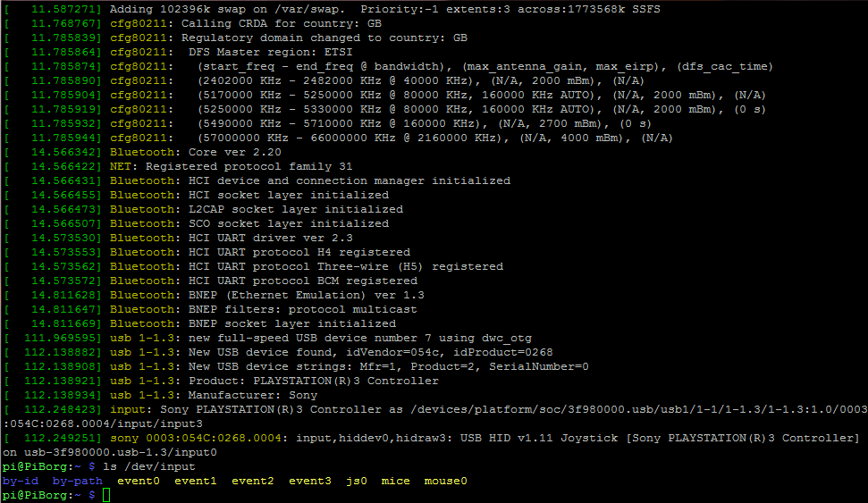Click 'NET: Registered protocol family 31' line
This screenshot has height=503, width=868.
click(x=231, y=166)
